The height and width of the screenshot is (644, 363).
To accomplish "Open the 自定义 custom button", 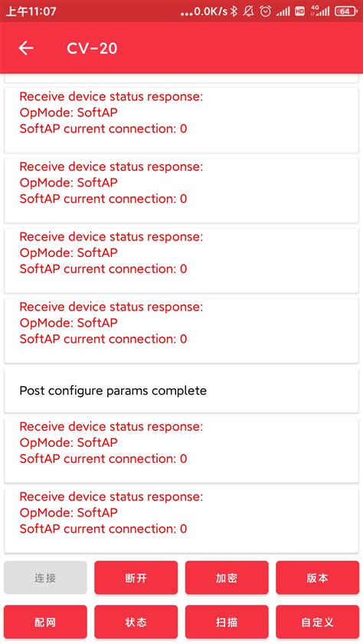I will pos(317,622).
